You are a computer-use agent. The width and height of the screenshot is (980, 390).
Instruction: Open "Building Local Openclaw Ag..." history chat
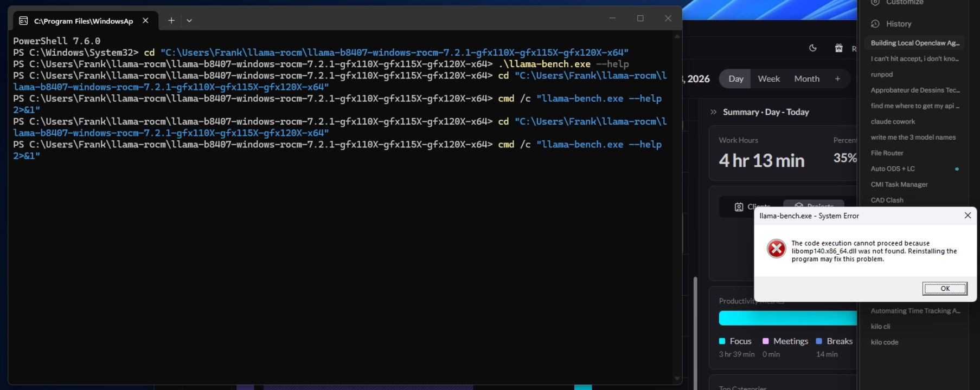pos(914,43)
